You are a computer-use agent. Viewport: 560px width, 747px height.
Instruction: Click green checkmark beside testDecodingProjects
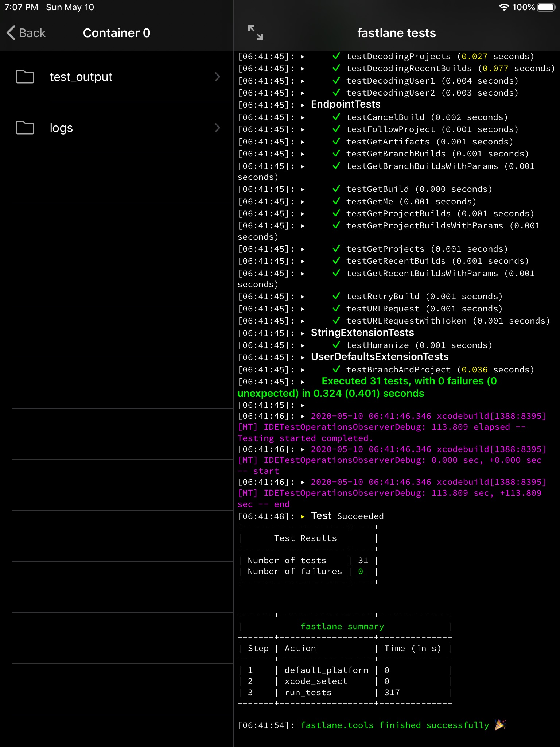336,56
